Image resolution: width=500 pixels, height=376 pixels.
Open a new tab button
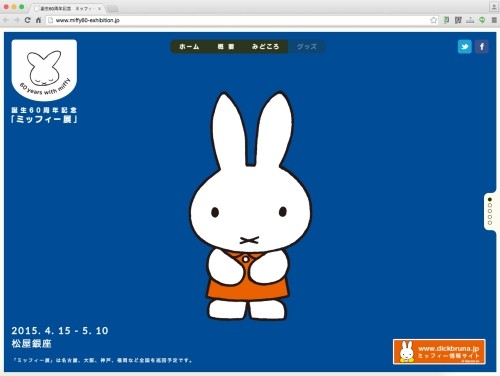112,8
